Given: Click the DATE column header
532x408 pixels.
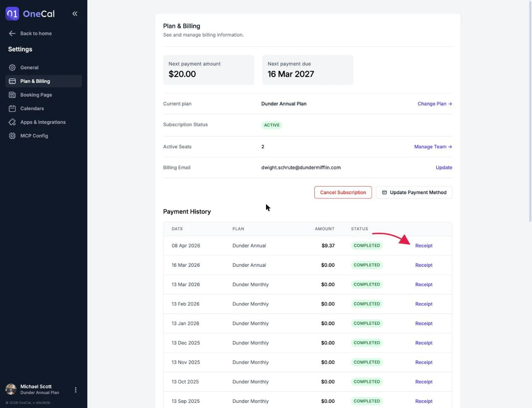Looking at the screenshot, I should tap(177, 229).
